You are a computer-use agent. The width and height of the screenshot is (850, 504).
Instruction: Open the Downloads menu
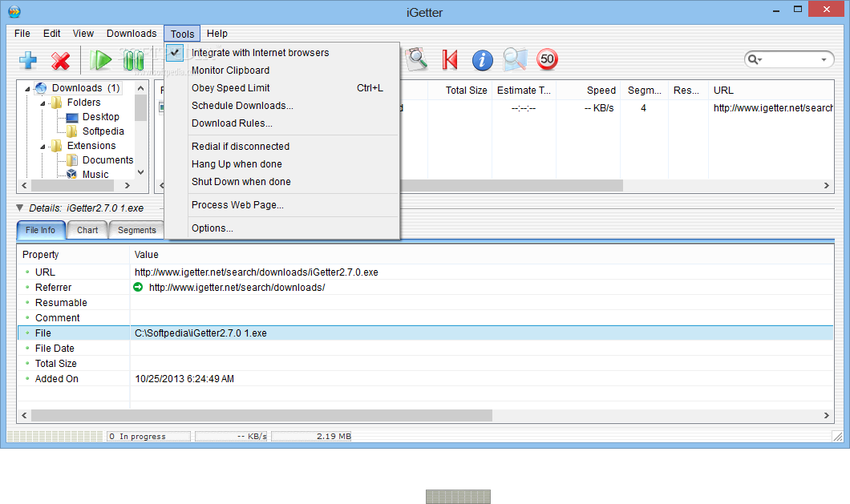[132, 34]
